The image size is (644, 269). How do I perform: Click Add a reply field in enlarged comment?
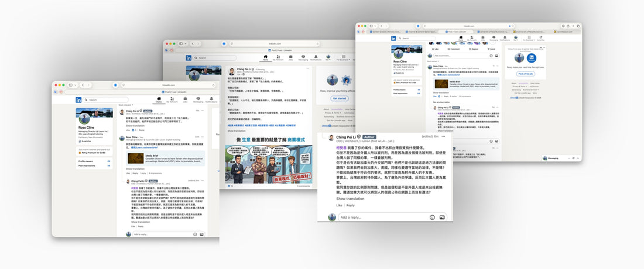393,218
